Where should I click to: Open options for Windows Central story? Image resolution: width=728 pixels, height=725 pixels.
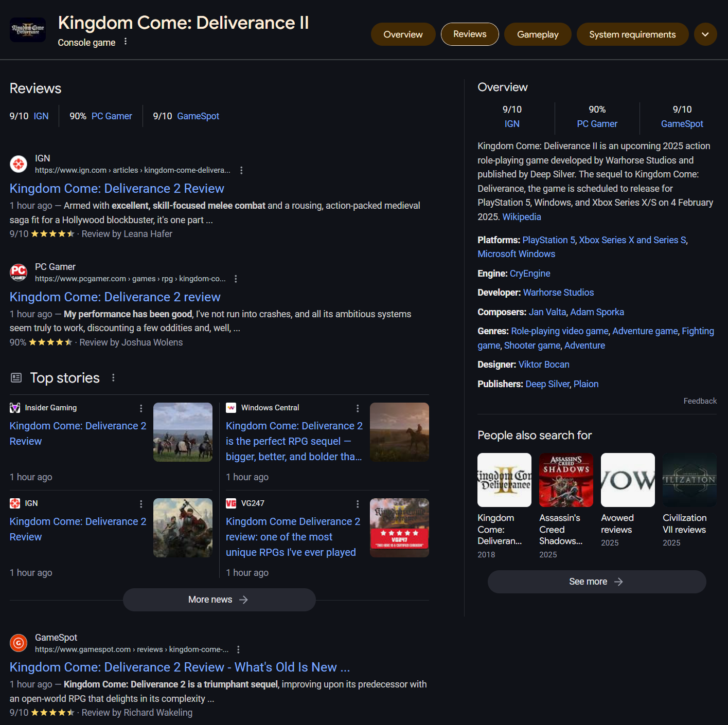358,408
